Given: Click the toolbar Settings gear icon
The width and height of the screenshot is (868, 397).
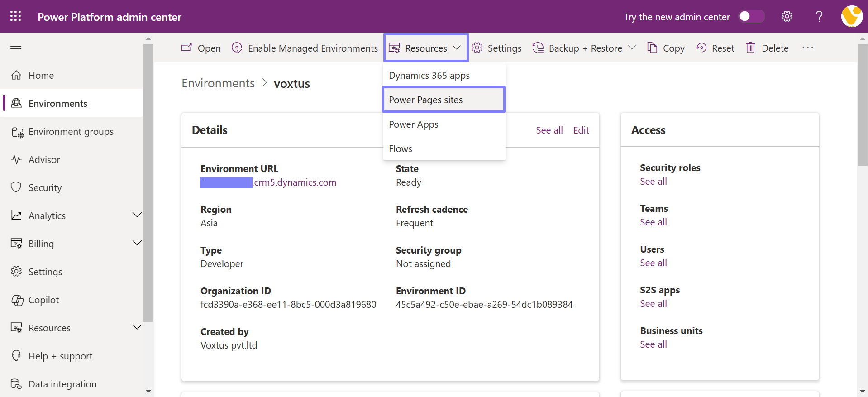Looking at the screenshot, I should tap(477, 48).
